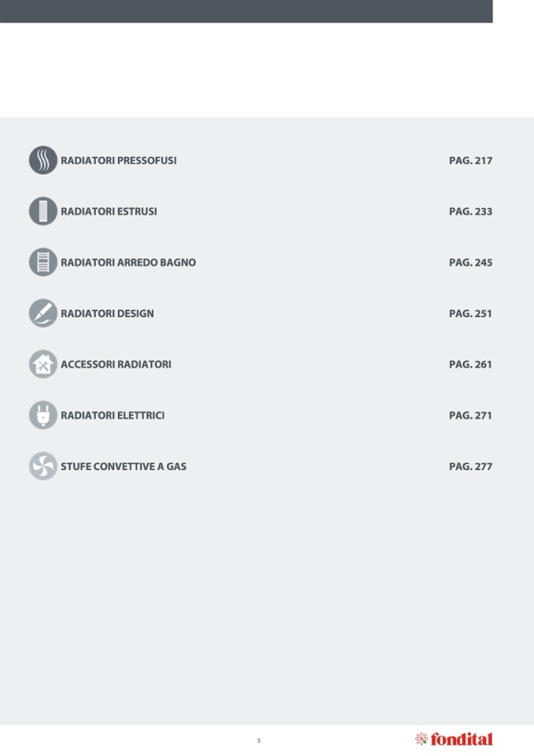Jump to PAG. 217
Screen dimensions: 534x756
470,161
